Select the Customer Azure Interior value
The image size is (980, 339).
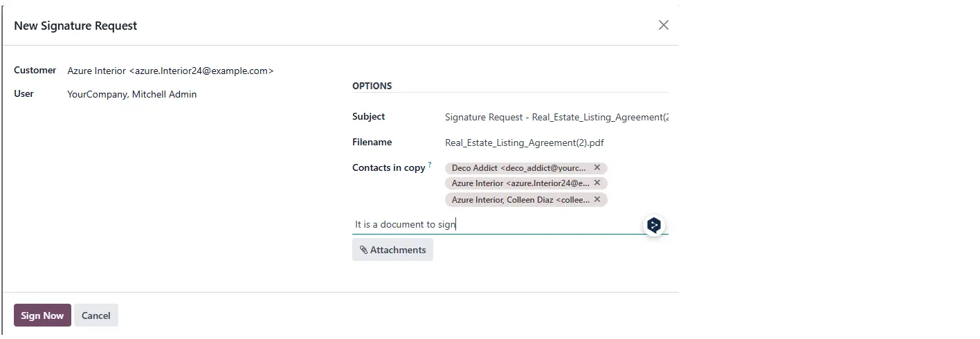pyautogui.click(x=170, y=71)
